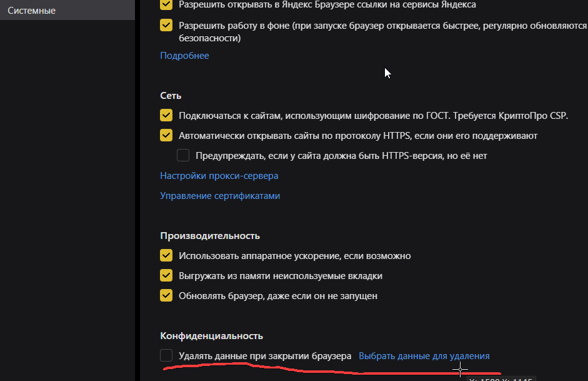Click the Производительность section heading

(x=210, y=236)
